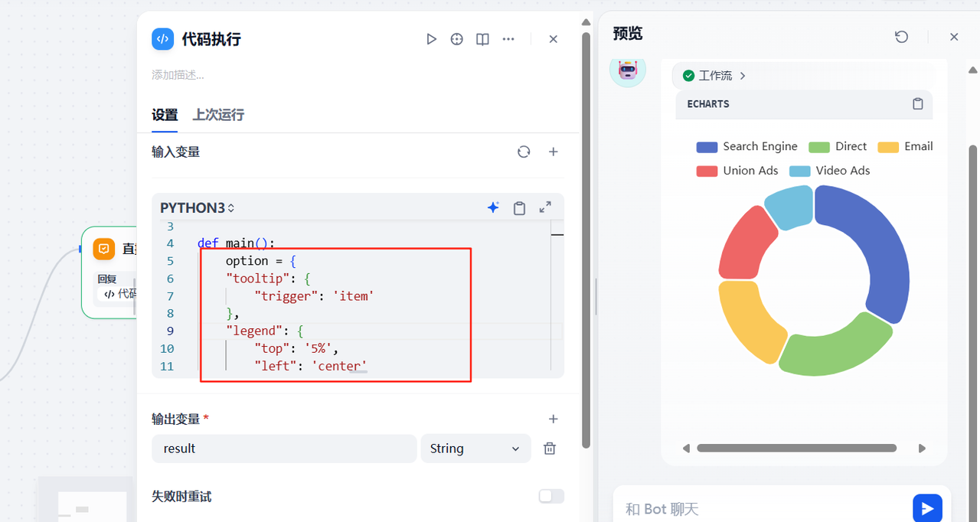
Task: Expand the 工作流 status chip
Action: 714,75
